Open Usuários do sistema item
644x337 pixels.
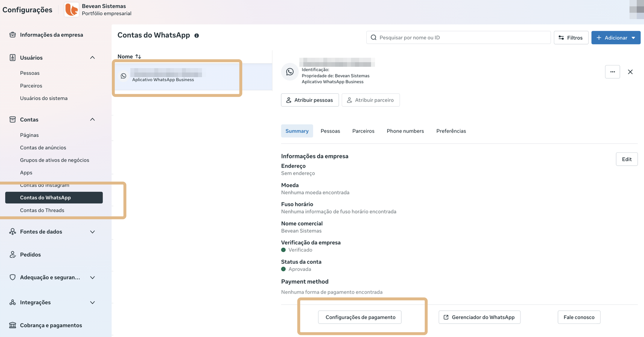44,98
